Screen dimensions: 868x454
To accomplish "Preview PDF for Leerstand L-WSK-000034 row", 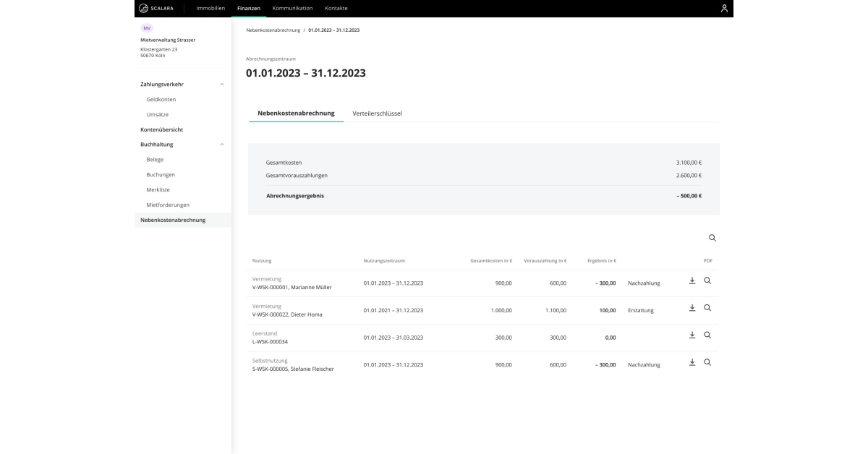I will tap(707, 335).
